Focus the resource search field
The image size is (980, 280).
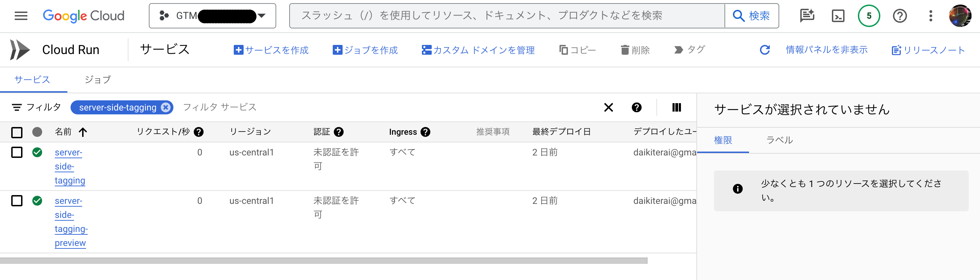point(507,16)
